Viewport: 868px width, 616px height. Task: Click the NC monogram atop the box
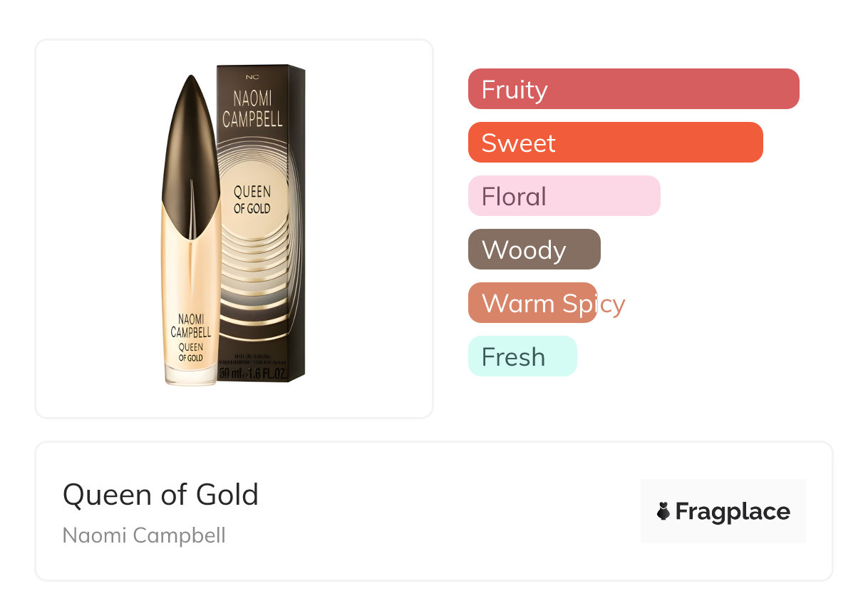click(x=253, y=76)
